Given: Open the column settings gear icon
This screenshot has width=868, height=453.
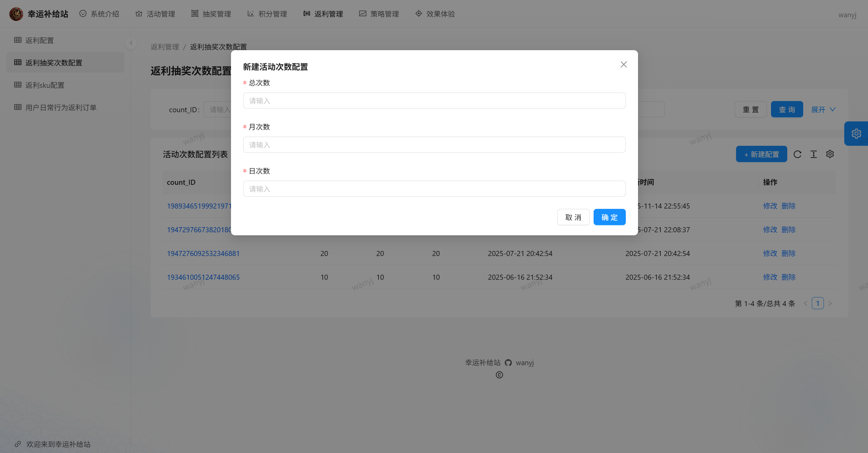Looking at the screenshot, I should pyautogui.click(x=830, y=154).
